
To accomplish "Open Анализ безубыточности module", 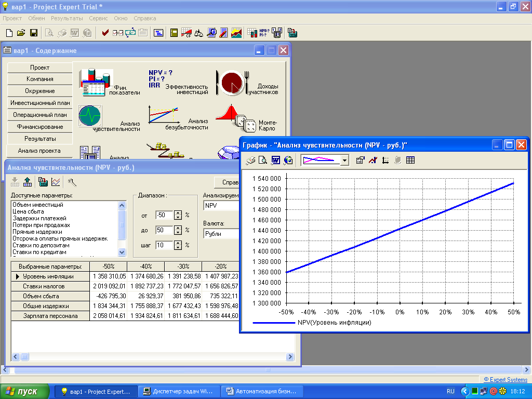I will click(x=178, y=117).
